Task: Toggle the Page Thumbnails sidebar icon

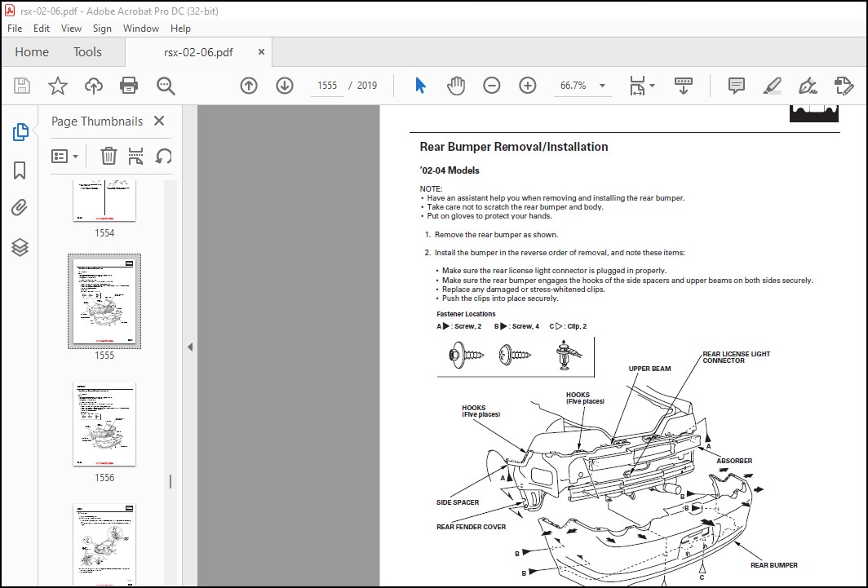Action: [20, 131]
